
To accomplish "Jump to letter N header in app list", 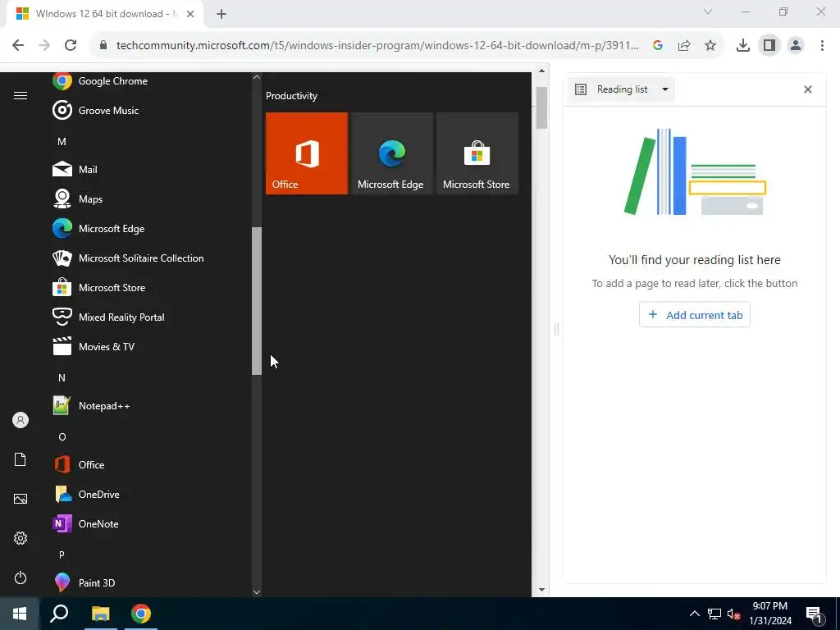I will tap(62, 377).
